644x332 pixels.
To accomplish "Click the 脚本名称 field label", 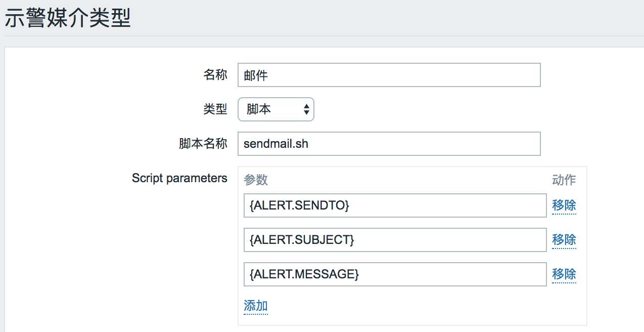I will click(203, 144).
